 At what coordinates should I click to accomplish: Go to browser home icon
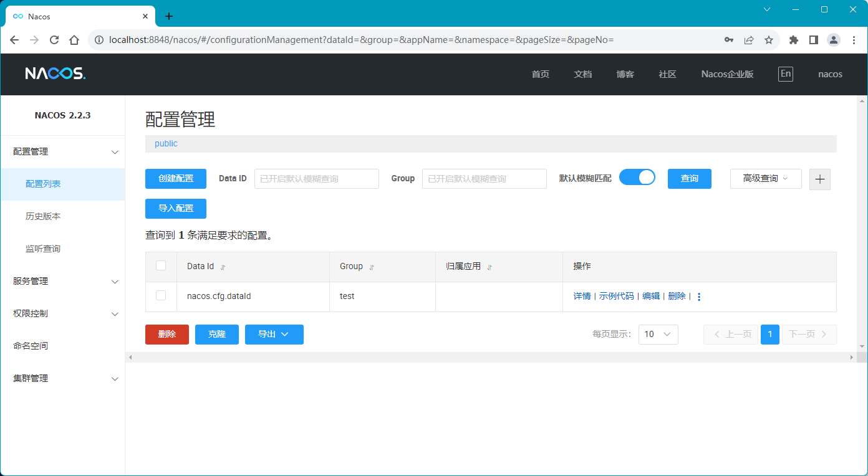(74, 40)
